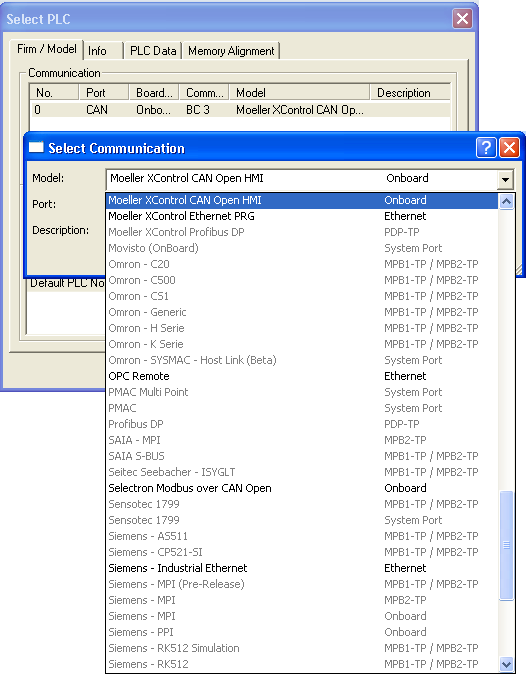
Task: Select Omron - H Serie entry
Action: point(302,328)
